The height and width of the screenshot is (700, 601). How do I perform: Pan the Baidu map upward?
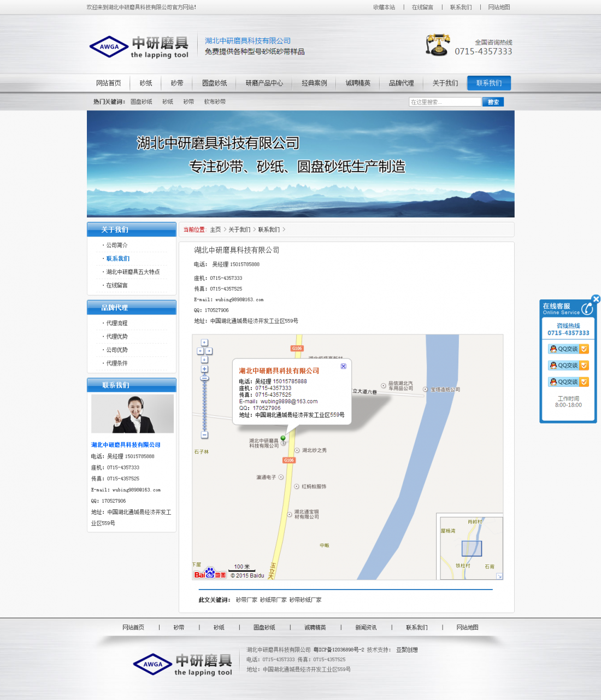click(x=204, y=343)
